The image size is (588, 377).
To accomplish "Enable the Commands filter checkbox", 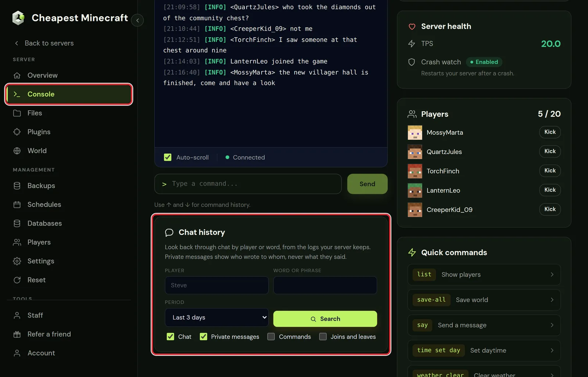I will (271, 337).
